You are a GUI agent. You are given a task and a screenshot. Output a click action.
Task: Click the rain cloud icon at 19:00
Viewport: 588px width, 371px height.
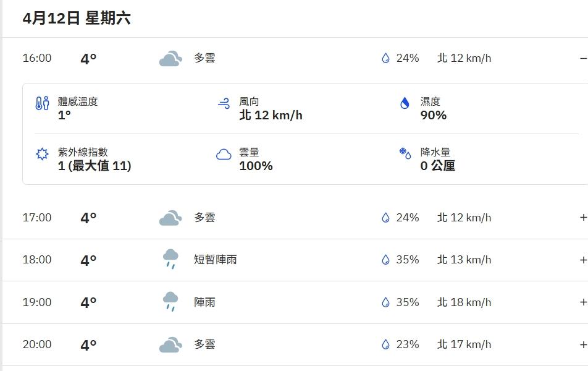[170, 302]
